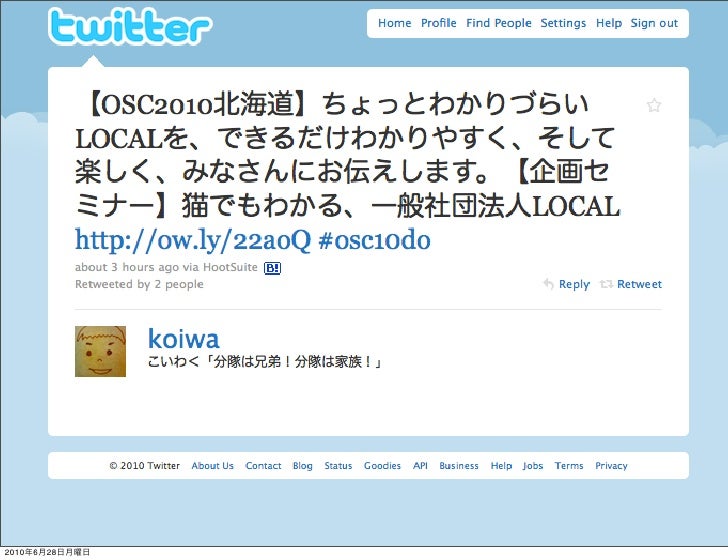The width and height of the screenshot is (728, 560).
Task: Click the #osc10do hashtag
Action: click(375, 240)
